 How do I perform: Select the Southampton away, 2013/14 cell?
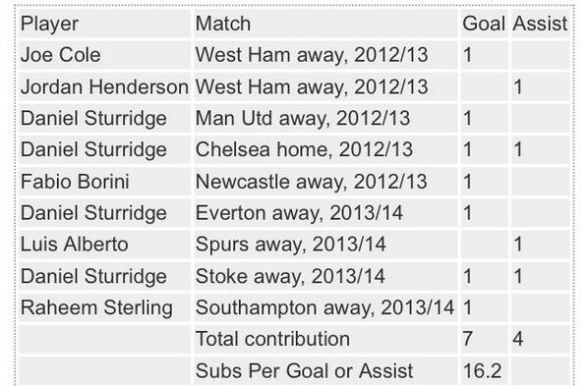point(325,308)
